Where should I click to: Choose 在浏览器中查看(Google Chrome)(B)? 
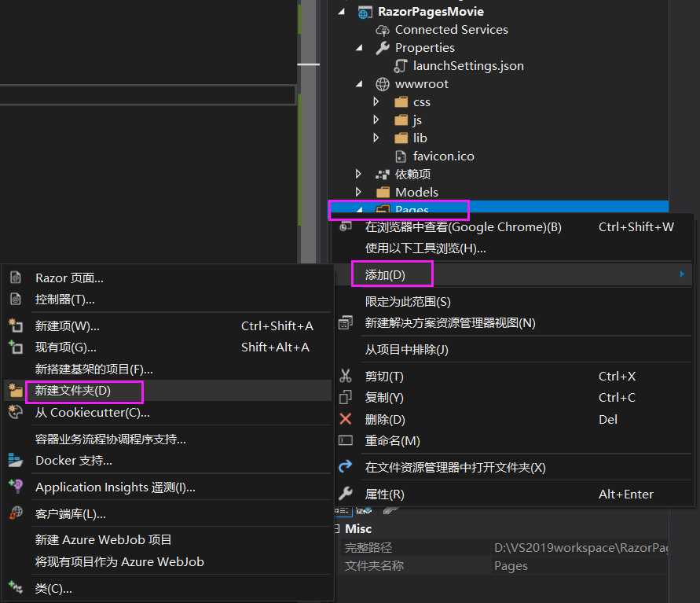tap(513, 227)
